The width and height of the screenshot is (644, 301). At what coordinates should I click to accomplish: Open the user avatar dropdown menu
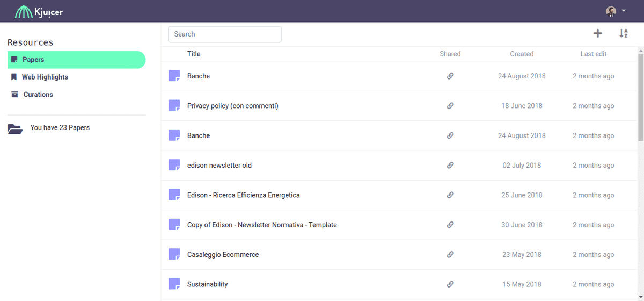(616, 11)
